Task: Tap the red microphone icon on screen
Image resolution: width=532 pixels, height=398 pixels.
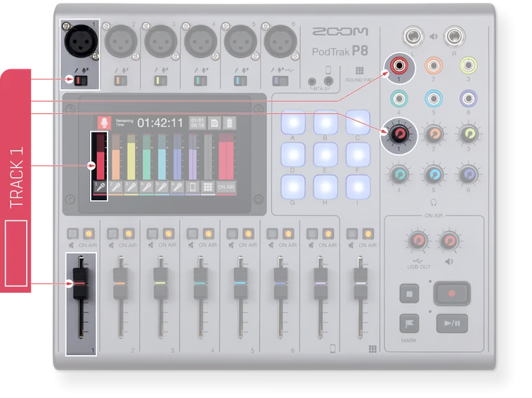Action: tap(105, 123)
